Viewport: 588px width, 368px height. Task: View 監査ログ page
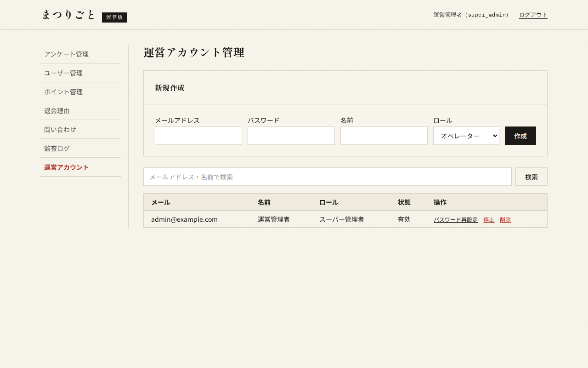(x=80, y=148)
